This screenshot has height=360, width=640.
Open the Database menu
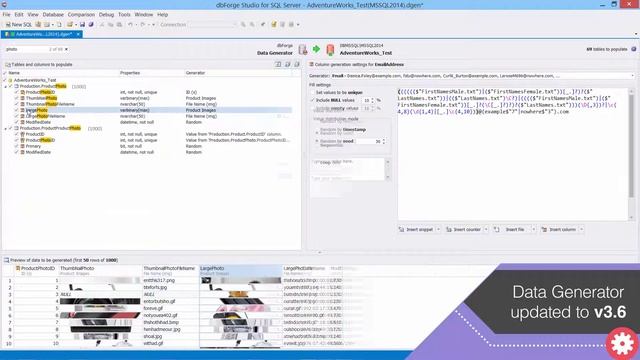tap(53, 15)
